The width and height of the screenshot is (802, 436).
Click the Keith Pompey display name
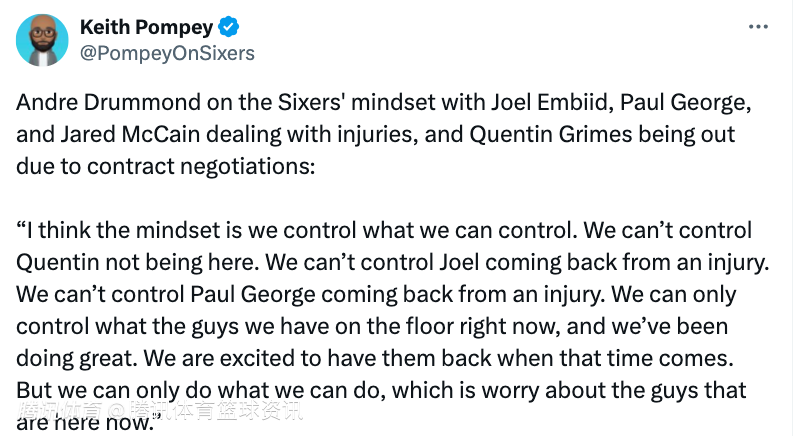click(x=147, y=27)
